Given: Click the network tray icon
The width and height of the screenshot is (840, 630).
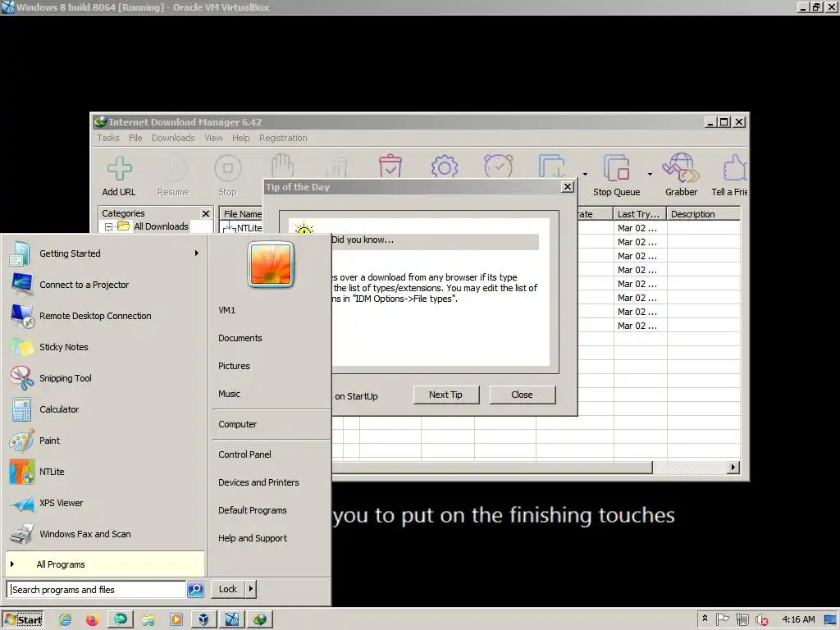Looking at the screenshot, I should [742, 620].
